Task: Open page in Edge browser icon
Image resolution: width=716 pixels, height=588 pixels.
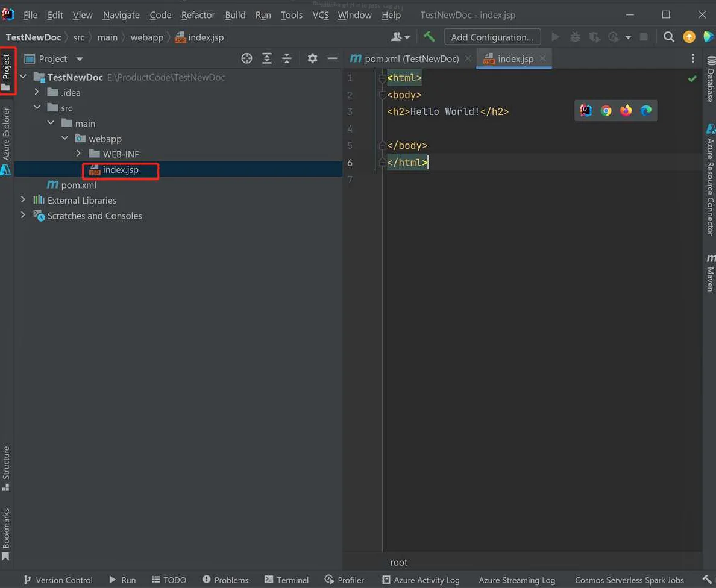Action: (645, 110)
